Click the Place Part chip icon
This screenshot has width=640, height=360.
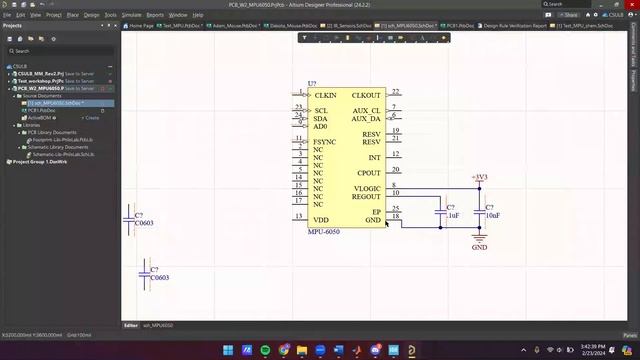tap(347, 38)
